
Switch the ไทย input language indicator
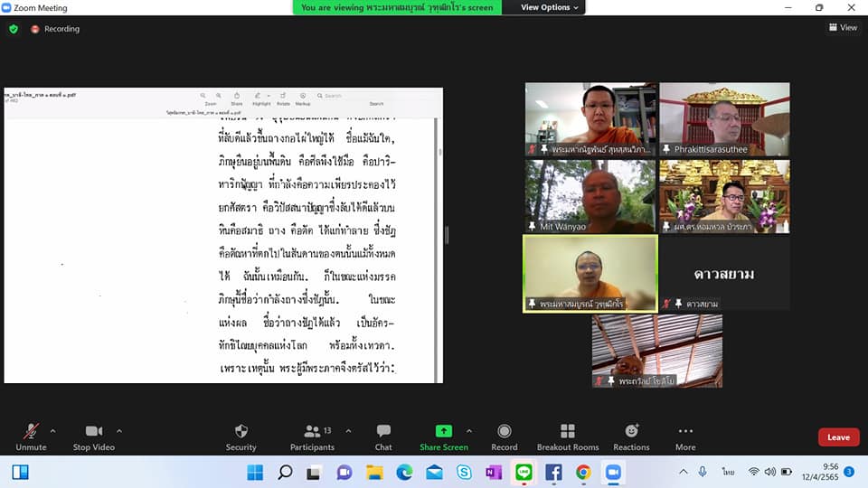[728, 472]
